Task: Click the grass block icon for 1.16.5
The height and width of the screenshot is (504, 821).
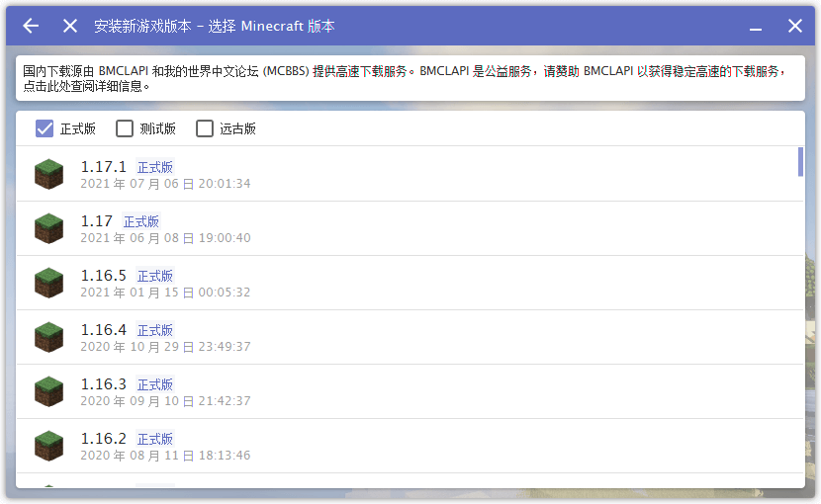Action: [48, 283]
